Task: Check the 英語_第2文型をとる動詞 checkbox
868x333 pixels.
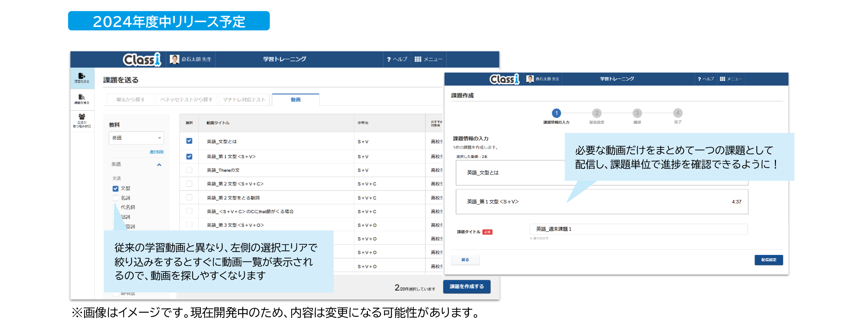Action: (189, 197)
